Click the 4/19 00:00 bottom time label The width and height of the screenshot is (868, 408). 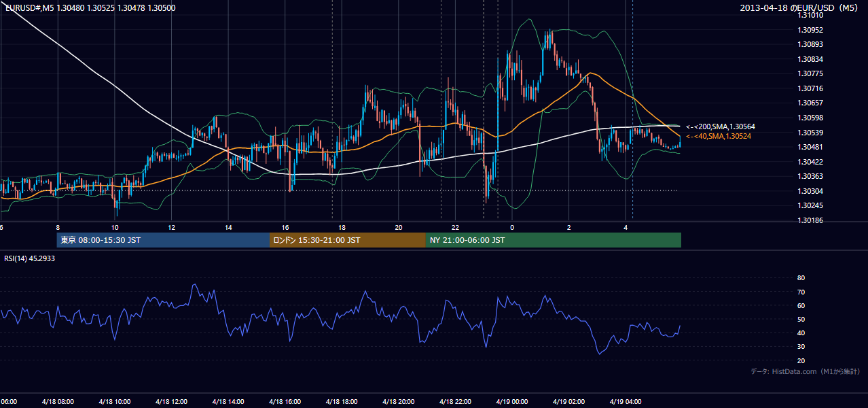click(512, 402)
